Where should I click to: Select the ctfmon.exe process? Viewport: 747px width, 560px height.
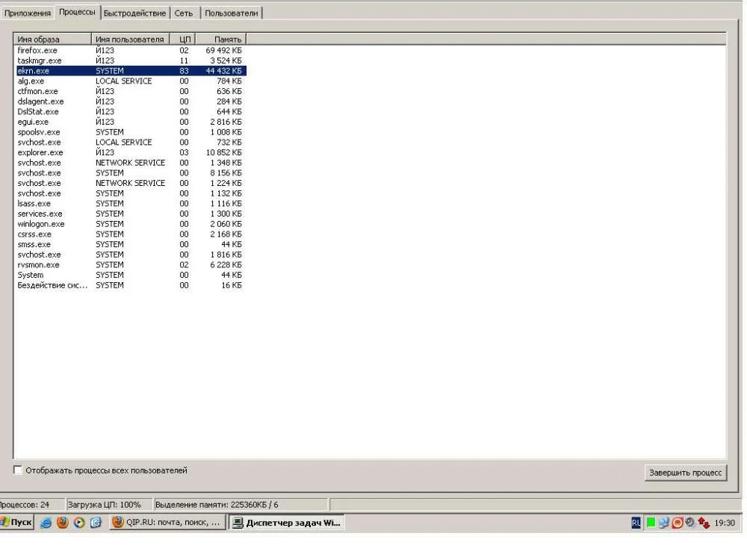[x=131, y=91]
